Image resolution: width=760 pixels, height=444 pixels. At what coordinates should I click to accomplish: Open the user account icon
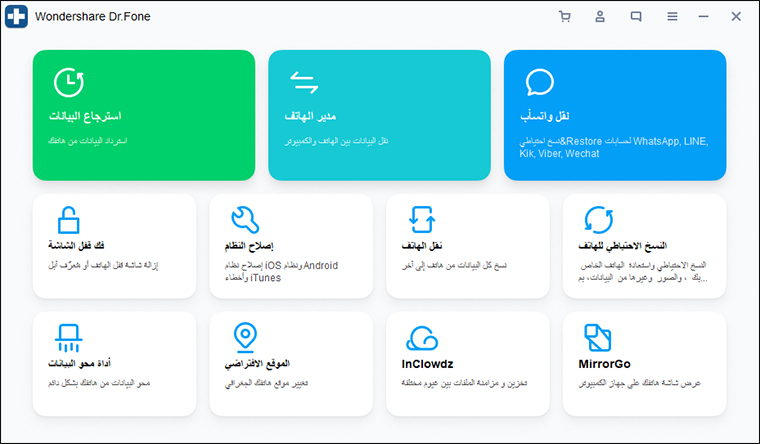(600, 17)
